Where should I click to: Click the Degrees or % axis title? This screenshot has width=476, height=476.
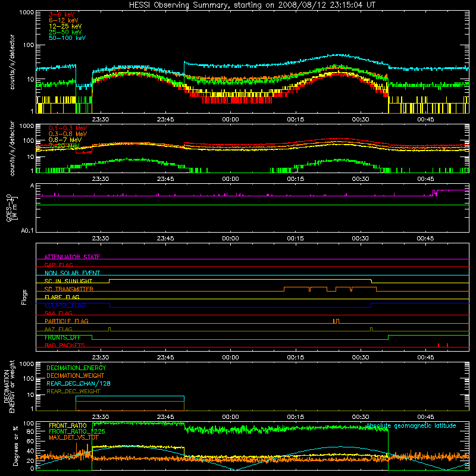click(x=15, y=446)
